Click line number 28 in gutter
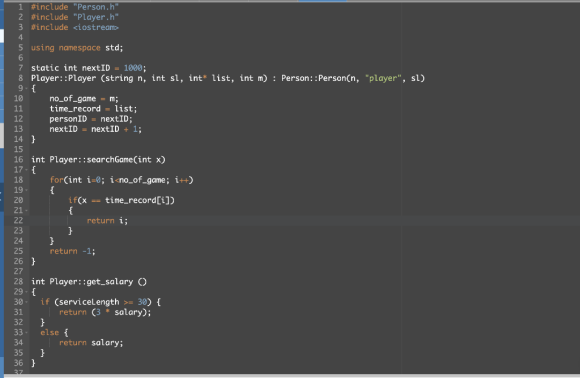Image resolution: width=580 pixels, height=378 pixels. click(x=18, y=281)
